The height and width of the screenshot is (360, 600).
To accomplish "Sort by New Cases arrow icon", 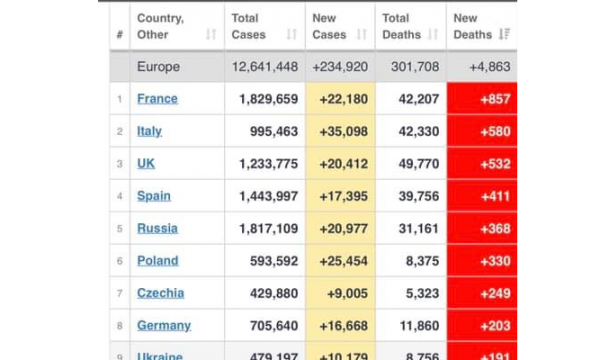I will pyautogui.click(x=362, y=34).
